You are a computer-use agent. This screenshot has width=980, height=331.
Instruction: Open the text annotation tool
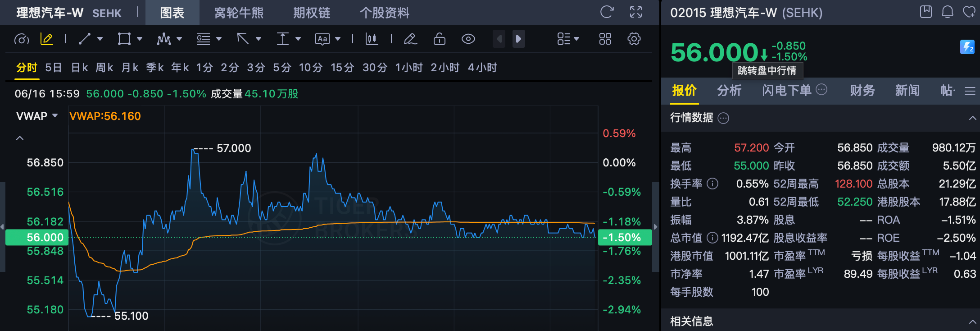tap(322, 39)
